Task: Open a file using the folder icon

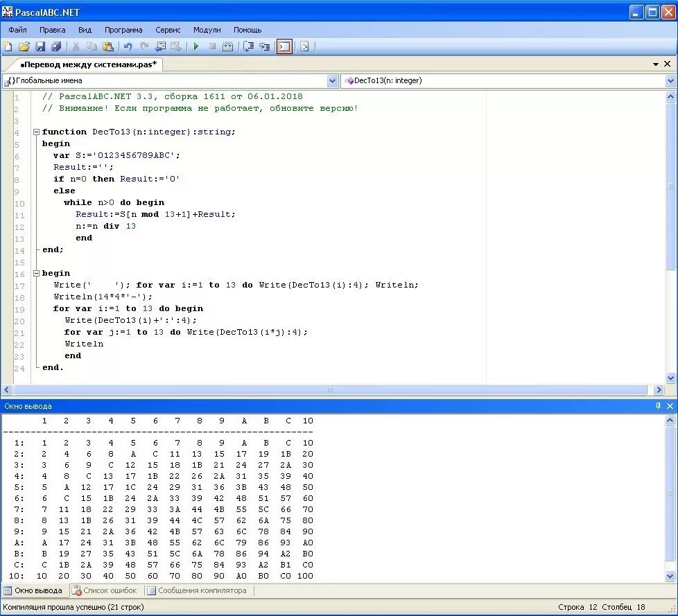Action: coord(24,46)
